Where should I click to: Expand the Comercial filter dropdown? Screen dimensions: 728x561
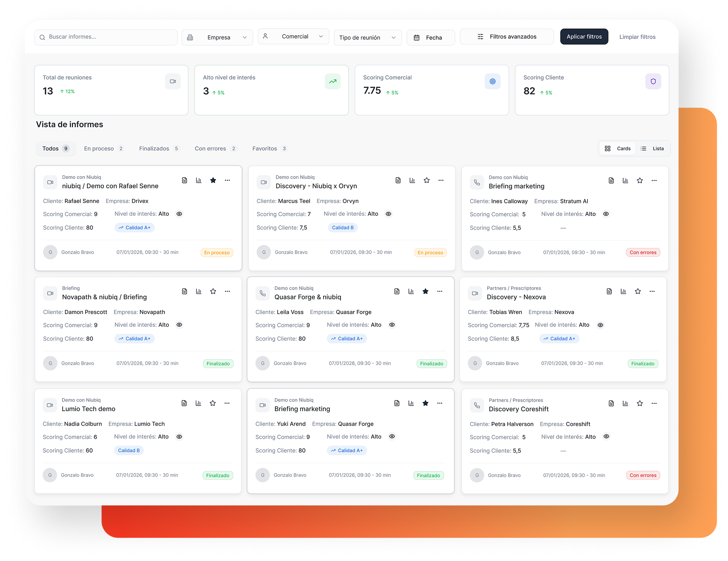click(x=293, y=36)
